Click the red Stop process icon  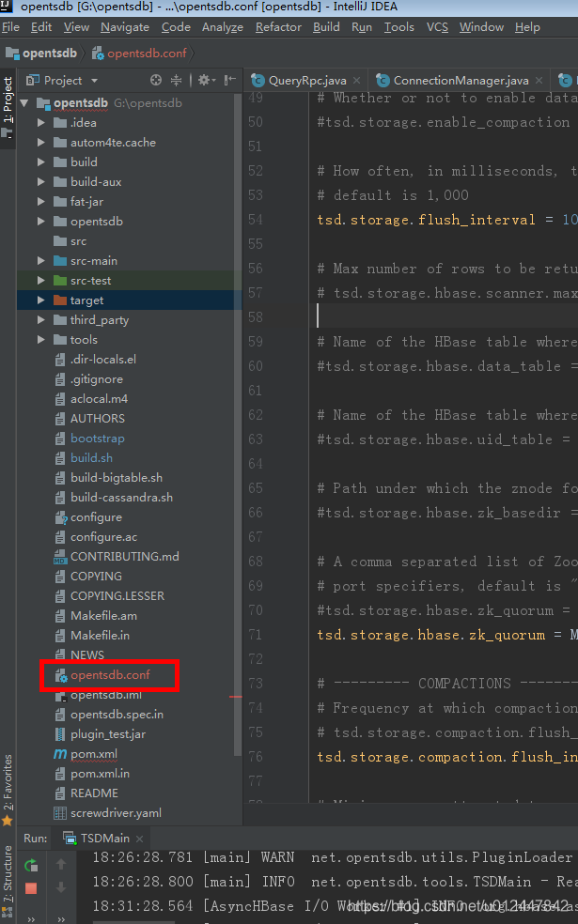[31, 888]
